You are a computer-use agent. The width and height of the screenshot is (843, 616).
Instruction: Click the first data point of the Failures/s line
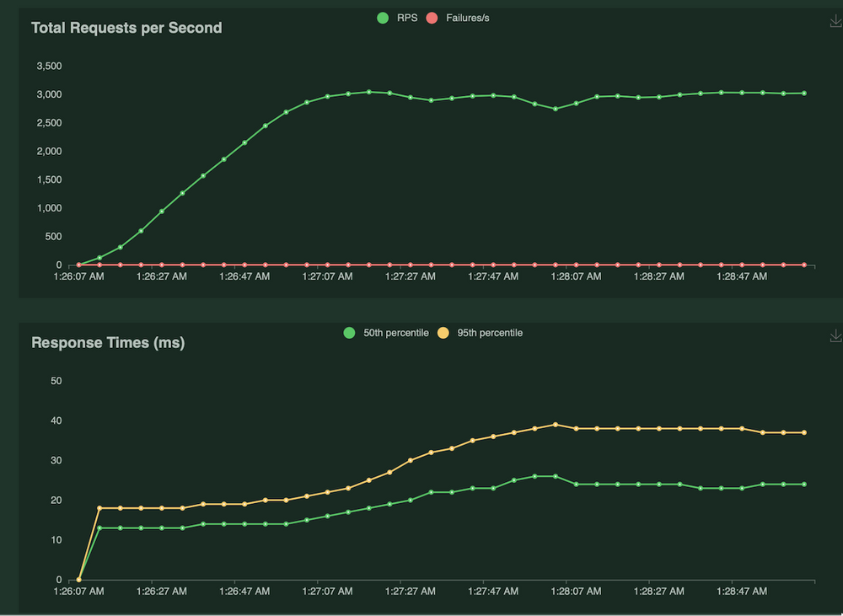(77, 264)
